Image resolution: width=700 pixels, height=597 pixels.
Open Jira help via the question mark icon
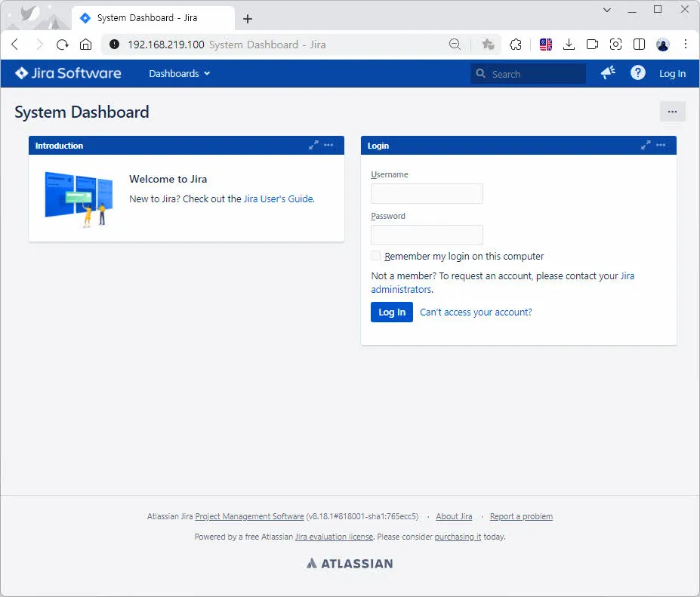pos(637,72)
